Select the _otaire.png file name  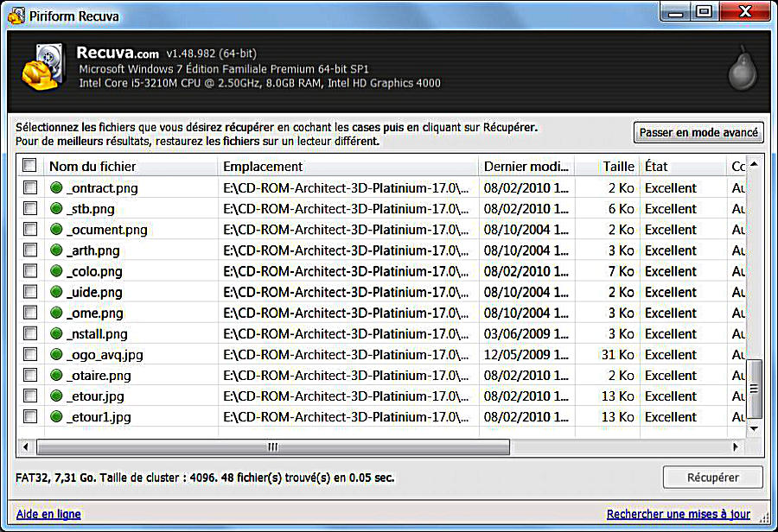point(99,376)
